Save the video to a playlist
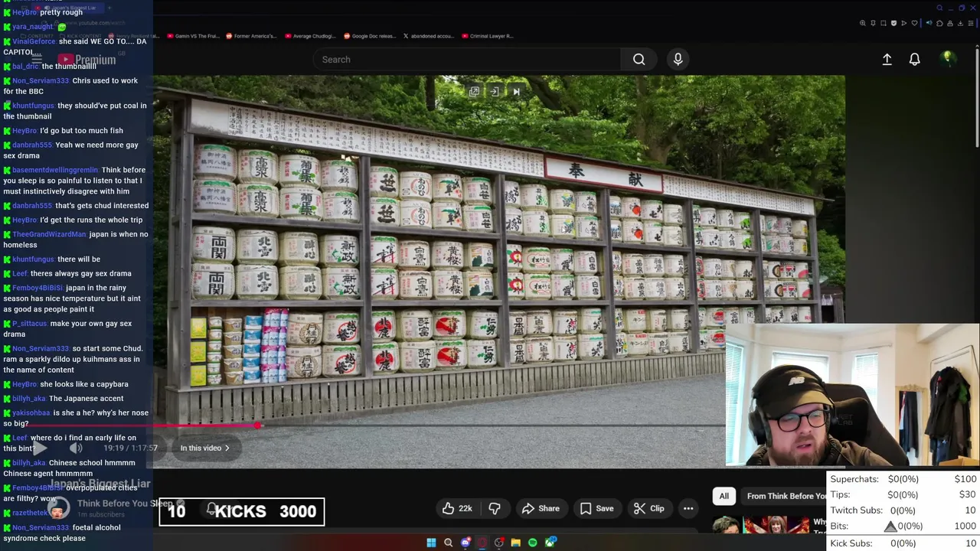 pyautogui.click(x=596, y=508)
